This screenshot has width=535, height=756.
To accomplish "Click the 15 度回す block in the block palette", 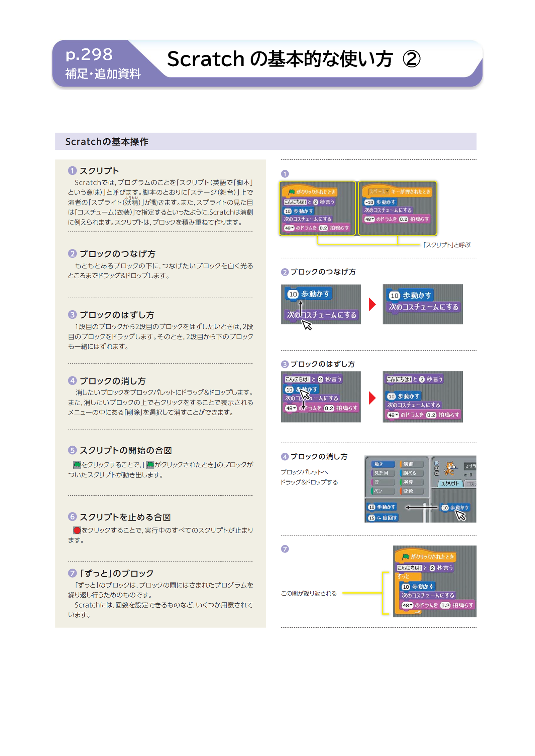I will coord(383,518).
